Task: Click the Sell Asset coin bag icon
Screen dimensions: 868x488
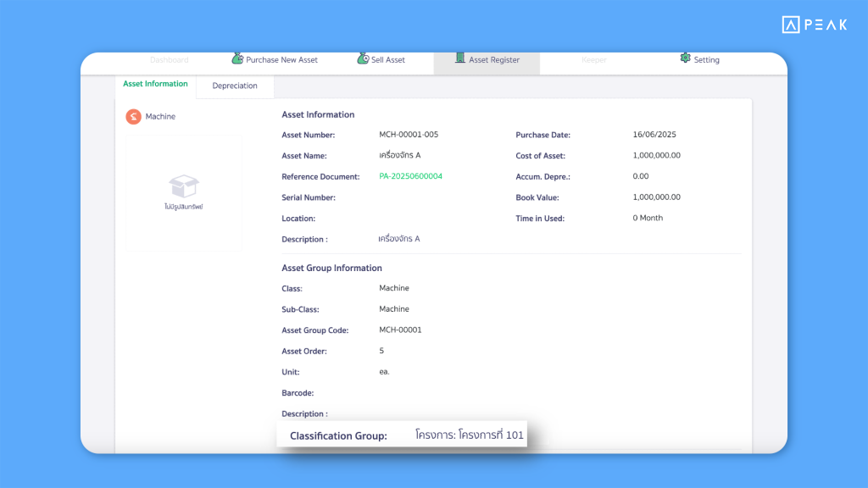Action: (x=363, y=58)
